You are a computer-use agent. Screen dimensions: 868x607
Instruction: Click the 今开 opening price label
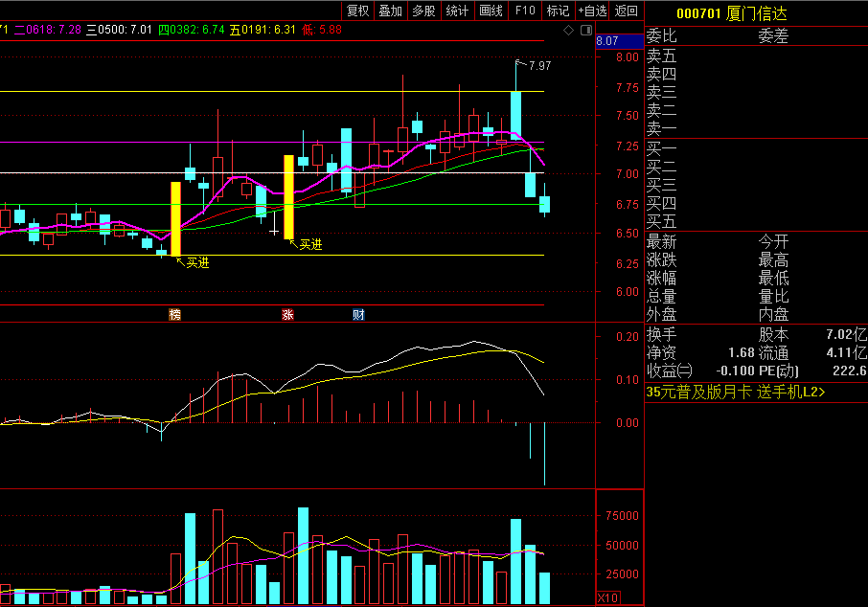pos(773,242)
